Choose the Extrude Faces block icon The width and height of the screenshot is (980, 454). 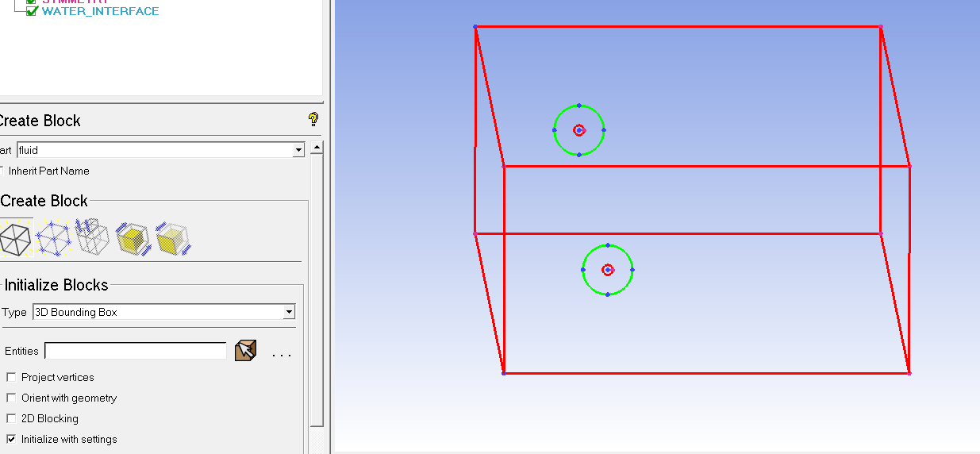[92, 237]
